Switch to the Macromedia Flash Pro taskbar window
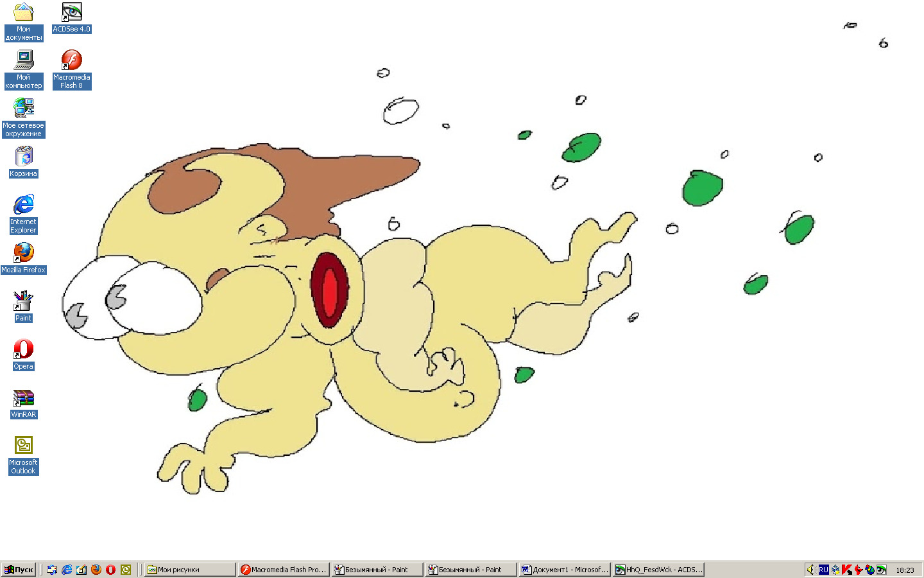The width and height of the screenshot is (924, 578). [284, 570]
